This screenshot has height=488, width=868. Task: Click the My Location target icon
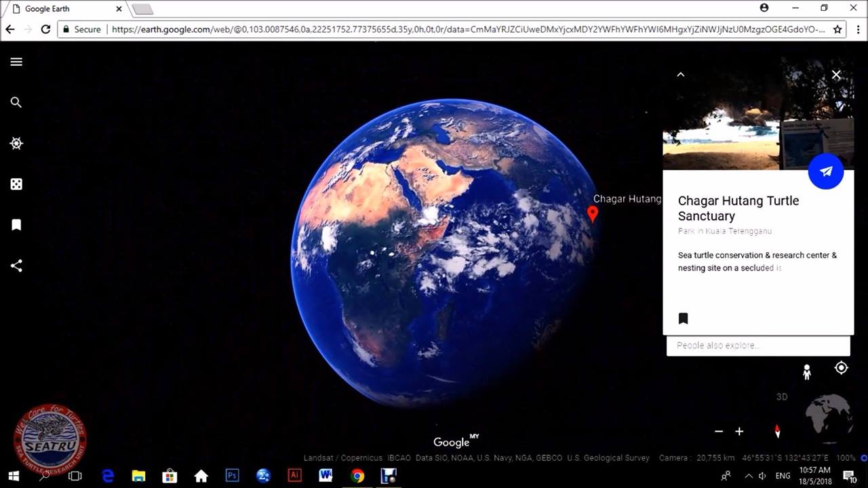pyautogui.click(x=841, y=368)
